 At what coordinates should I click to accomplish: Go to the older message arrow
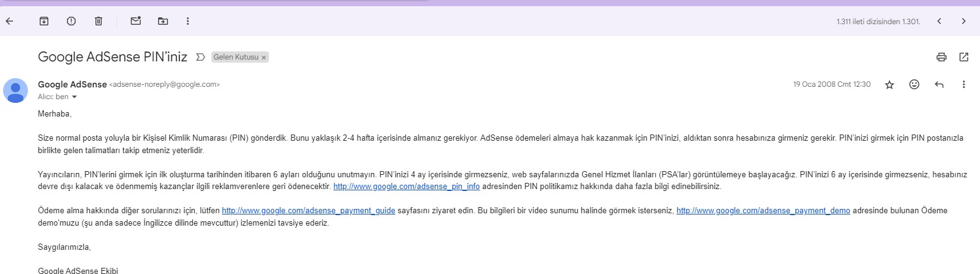963,21
